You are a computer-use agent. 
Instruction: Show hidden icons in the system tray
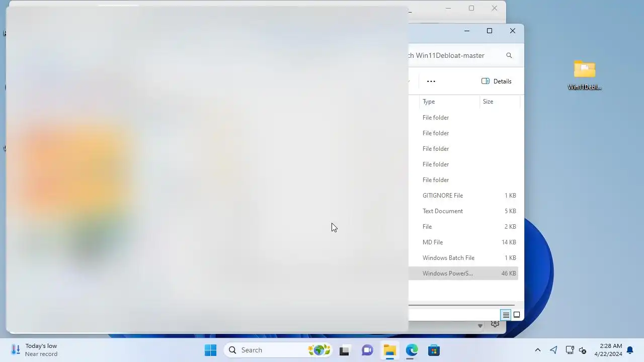pyautogui.click(x=537, y=350)
